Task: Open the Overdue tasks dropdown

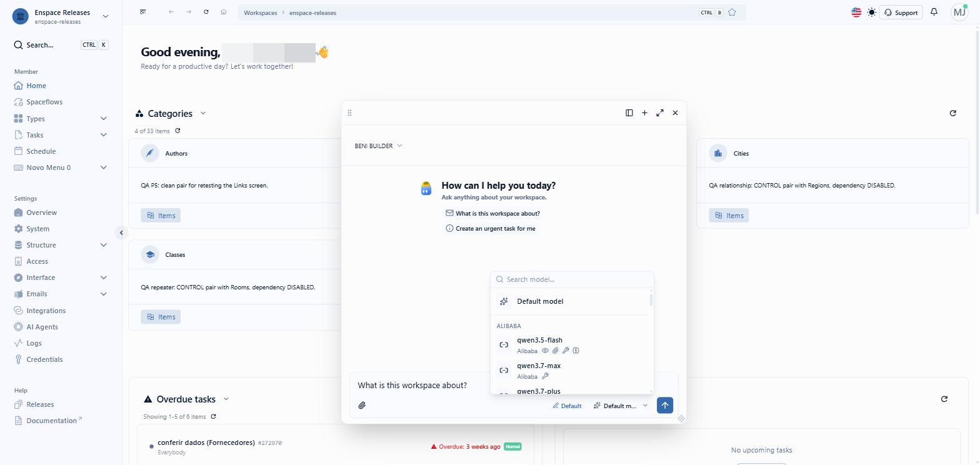Action: click(x=226, y=399)
